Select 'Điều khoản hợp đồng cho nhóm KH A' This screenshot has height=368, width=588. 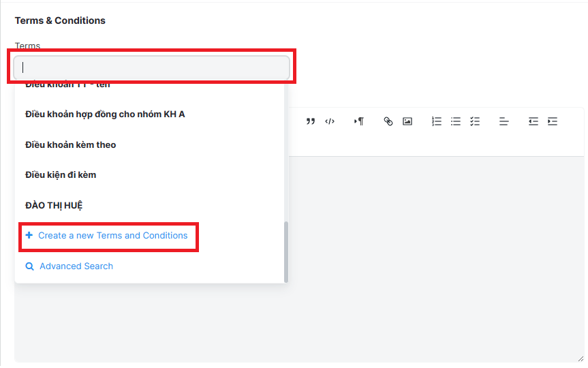tap(105, 114)
